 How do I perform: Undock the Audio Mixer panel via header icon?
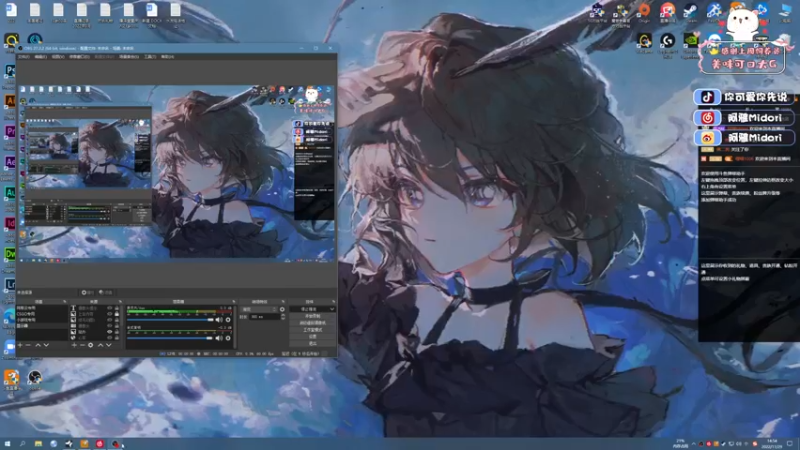(234, 302)
